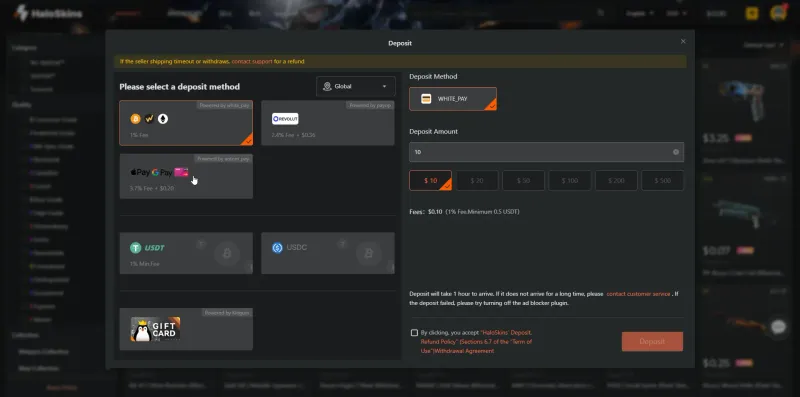Screen dimensions: 800x397
Task: Click the "Powered by Kinguin" label
Action: point(227,312)
